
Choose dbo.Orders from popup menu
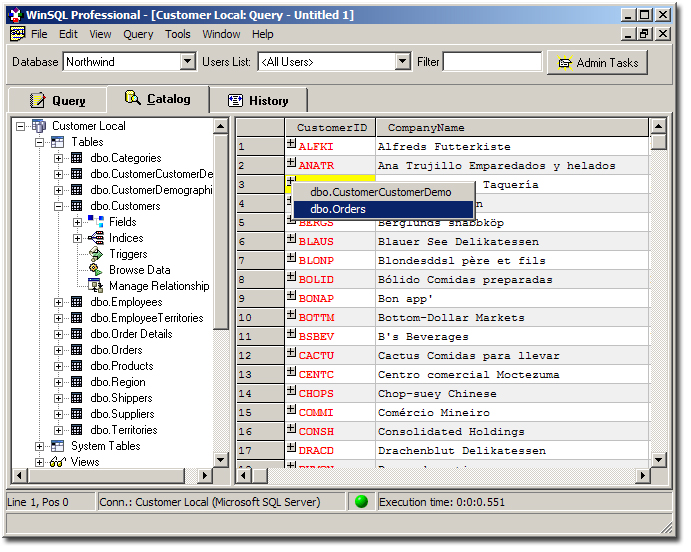(x=383, y=209)
